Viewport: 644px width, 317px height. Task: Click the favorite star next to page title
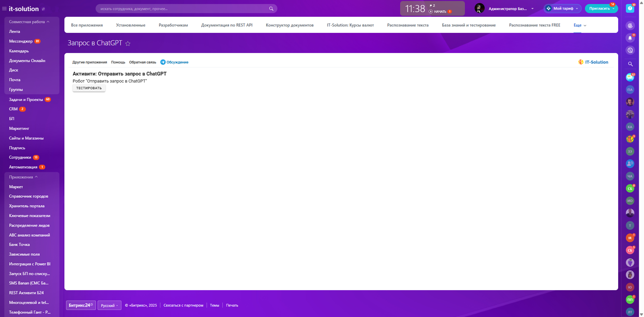[x=128, y=43]
